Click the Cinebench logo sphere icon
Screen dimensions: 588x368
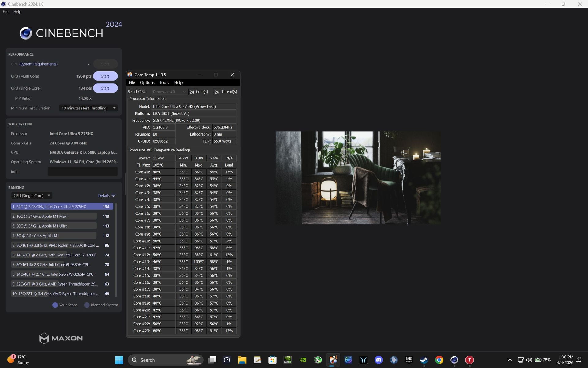point(26,33)
